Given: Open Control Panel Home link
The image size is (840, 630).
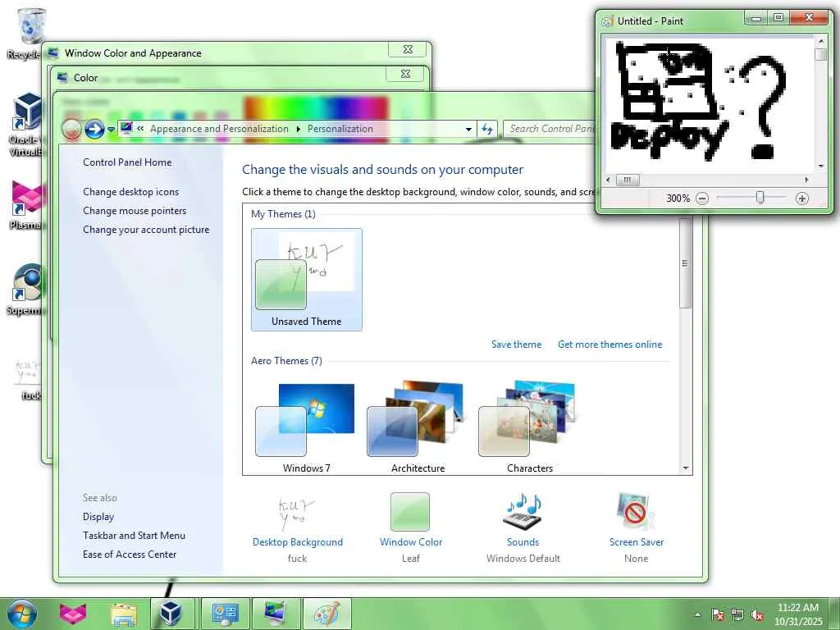Looking at the screenshot, I should [127, 162].
